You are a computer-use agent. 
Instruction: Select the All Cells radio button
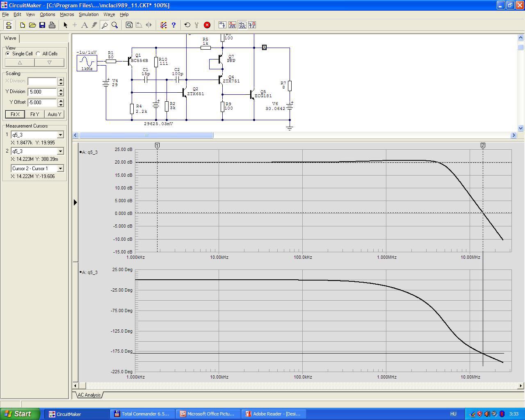(38, 54)
